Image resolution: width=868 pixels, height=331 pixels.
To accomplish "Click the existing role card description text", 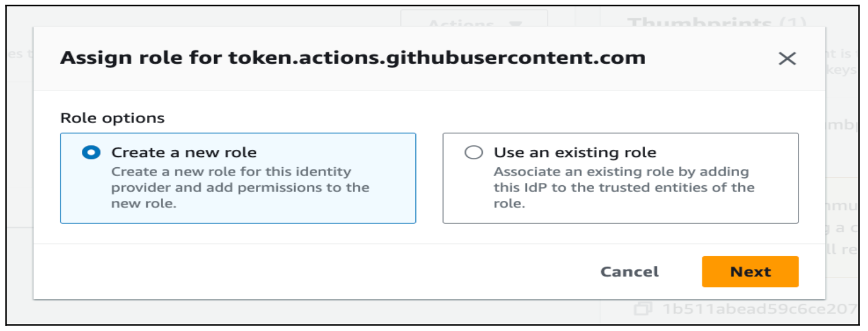I will [623, 188].
